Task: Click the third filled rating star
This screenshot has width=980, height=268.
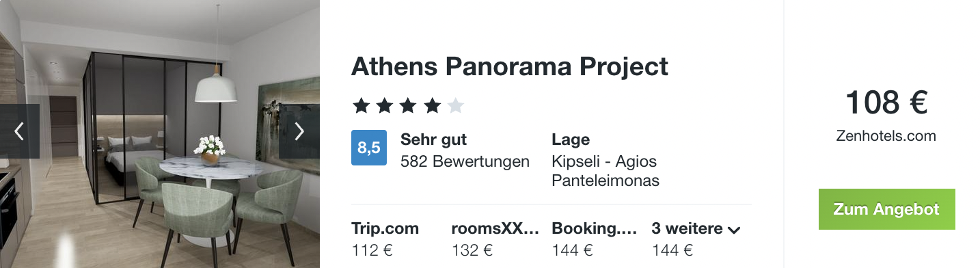Action: point(408,106)
